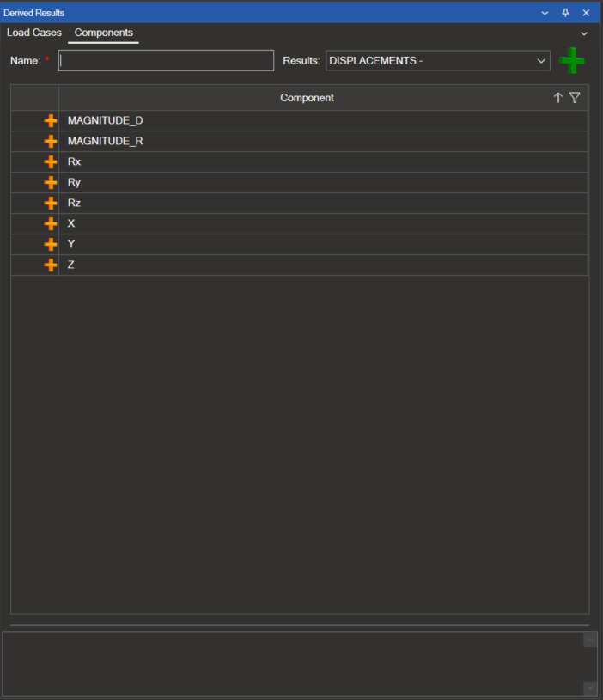Switch to the Load Cases tab
The image size is (603, 700).
(34, 33)
